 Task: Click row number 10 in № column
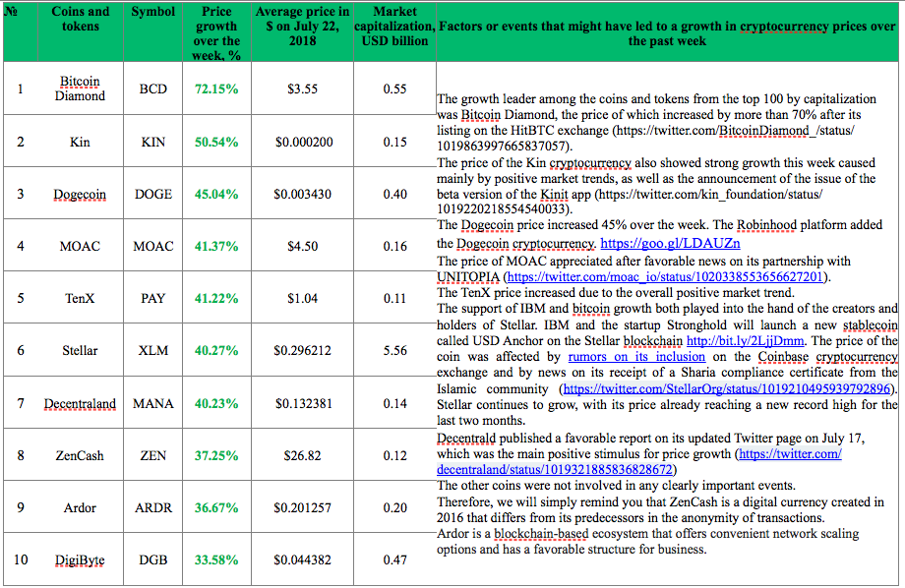pos(21,559)
